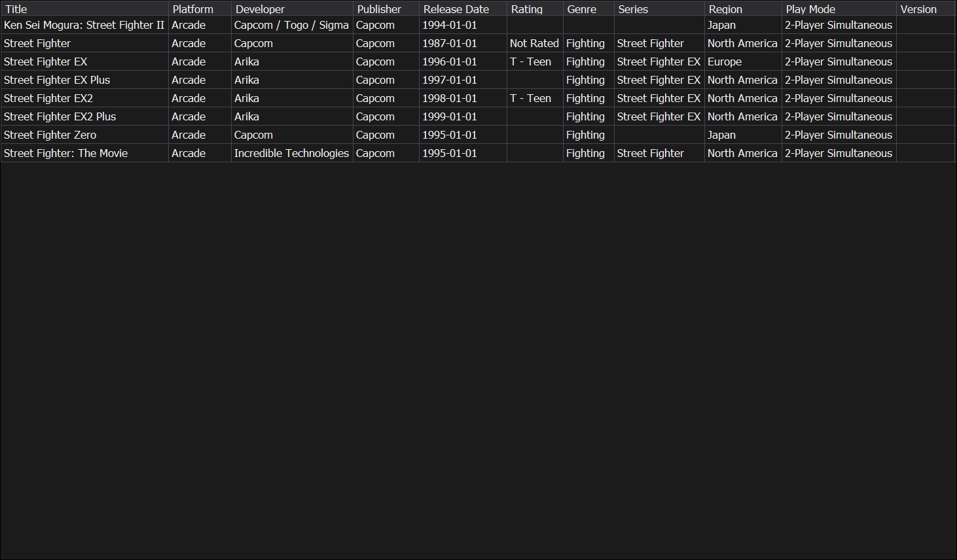Screen dimensions: 957x560
Task: Click Street Fighter series in The Movie row
Action: point(659,153)
